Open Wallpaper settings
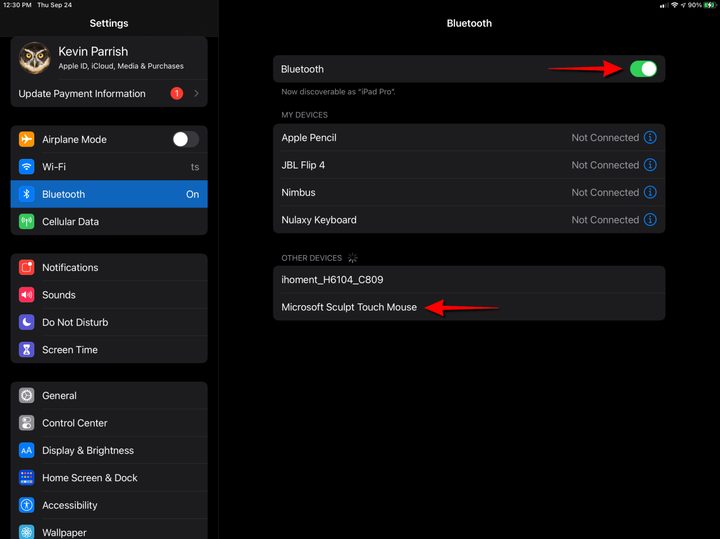The width and height of the screenshot is (720, 539). tap(109, 530)
